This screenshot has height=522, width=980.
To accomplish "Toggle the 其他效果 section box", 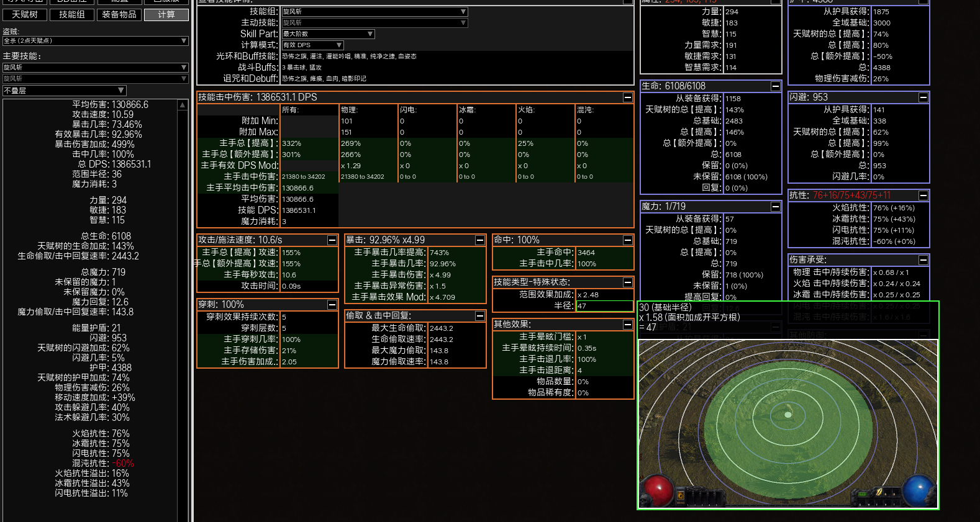I will tap(627, 325).
